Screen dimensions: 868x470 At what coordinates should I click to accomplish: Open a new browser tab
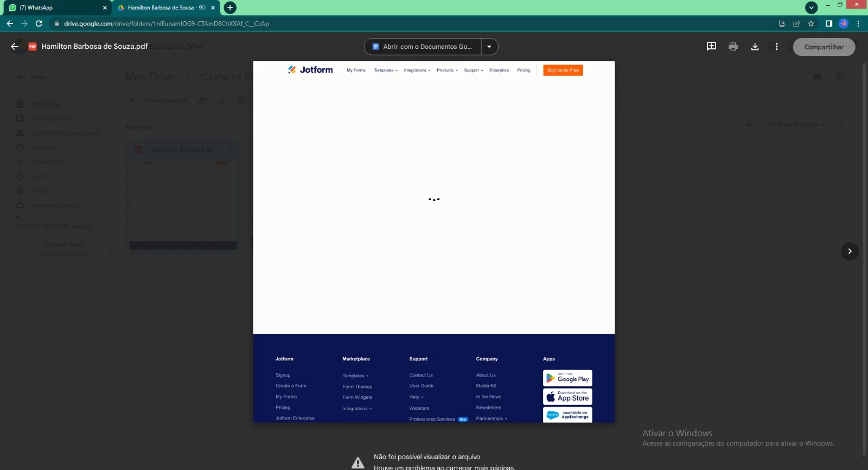click(x=230, y=8)
